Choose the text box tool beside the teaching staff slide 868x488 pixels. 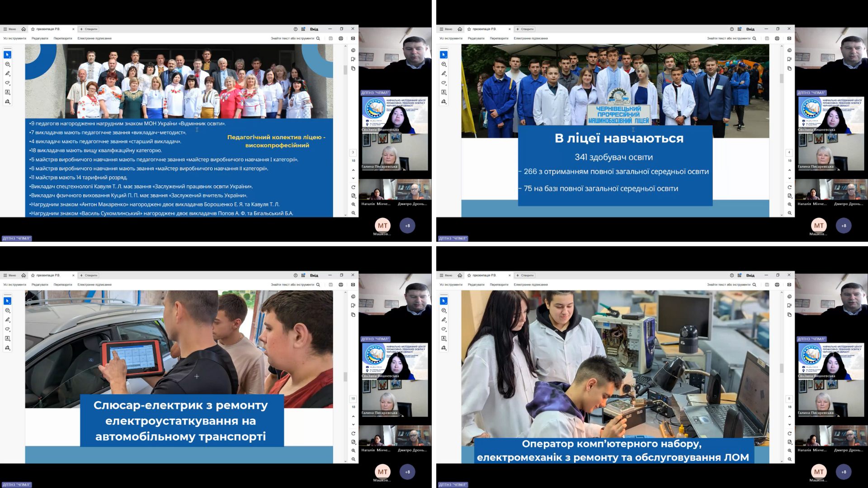(x=7, y=92)
